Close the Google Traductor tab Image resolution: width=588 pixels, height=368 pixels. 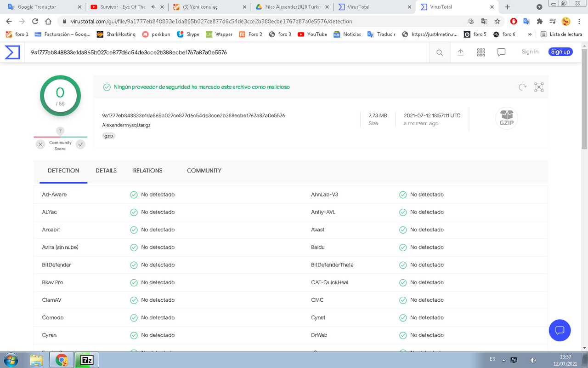[x=79, y=7]
